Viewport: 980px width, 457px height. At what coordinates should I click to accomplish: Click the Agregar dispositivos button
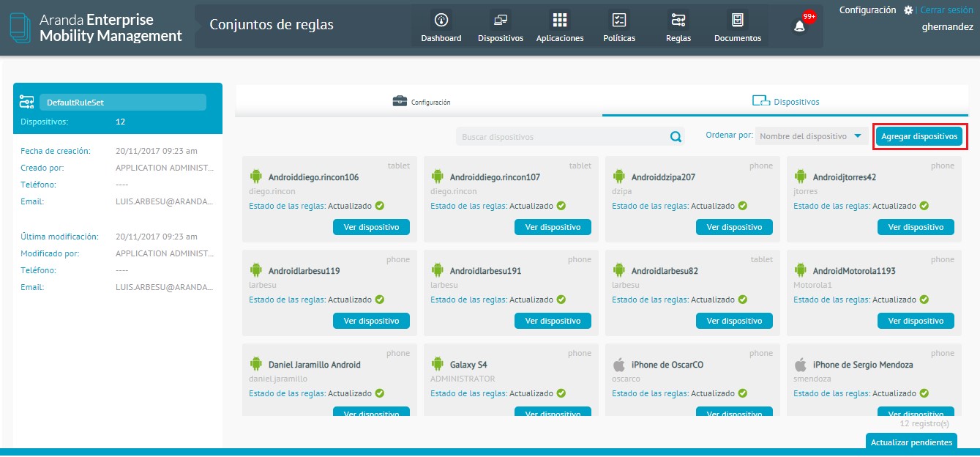(919, 137)
